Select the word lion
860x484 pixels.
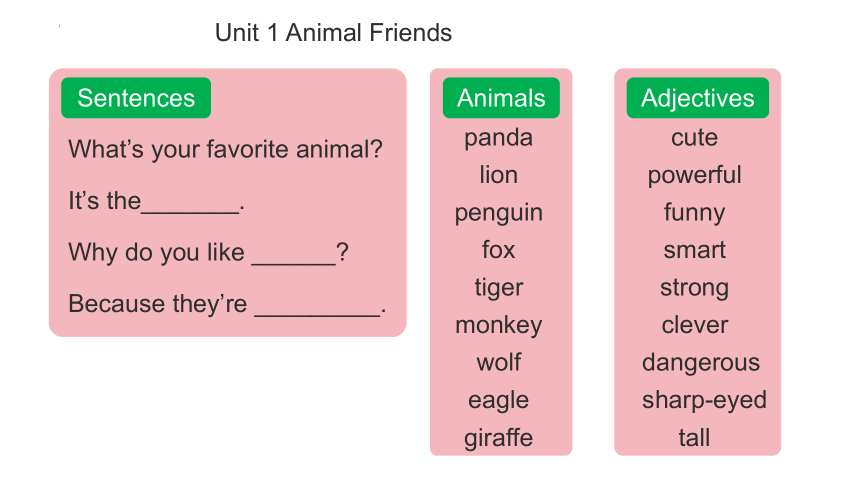[499, 175]
